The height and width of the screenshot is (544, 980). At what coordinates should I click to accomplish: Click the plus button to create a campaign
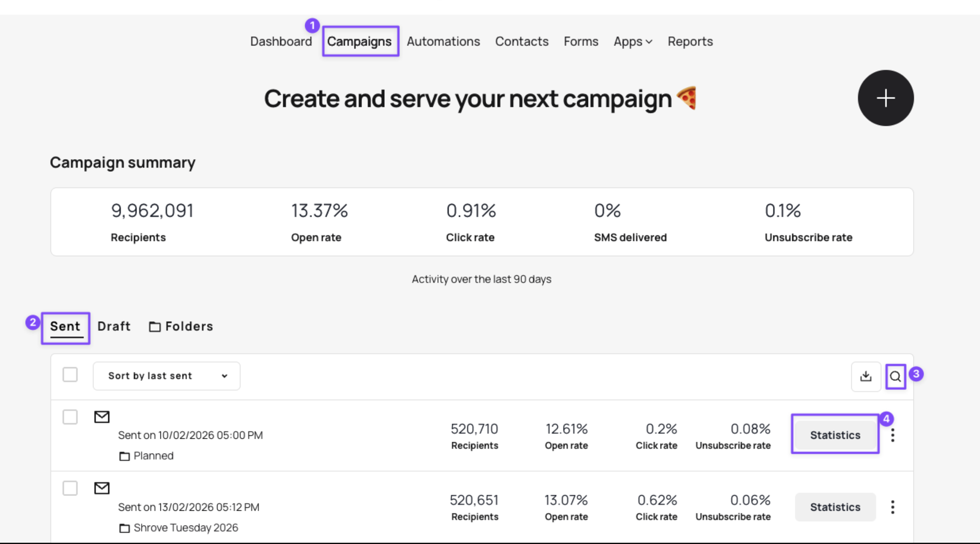click(x=886, y=98)
